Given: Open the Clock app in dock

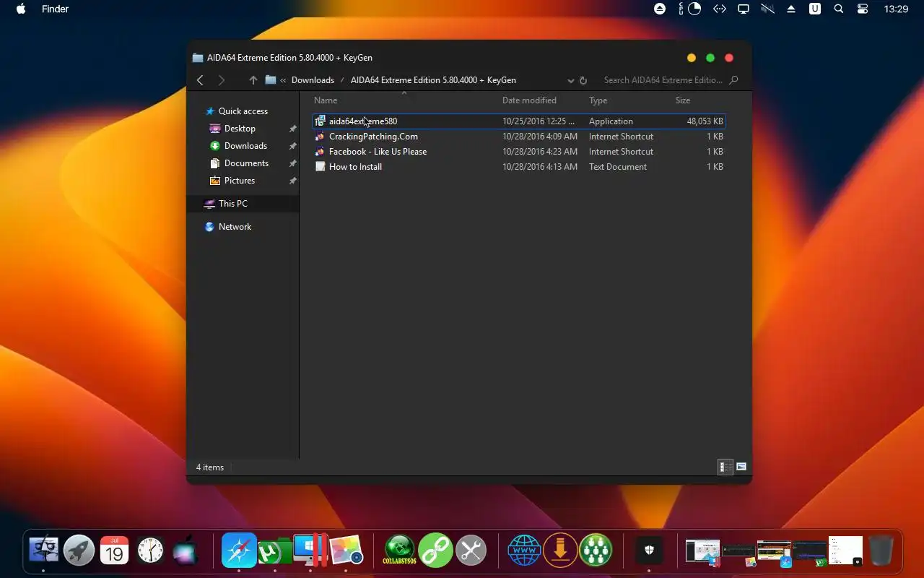Looking at the screenshot, I should (150, 551).
